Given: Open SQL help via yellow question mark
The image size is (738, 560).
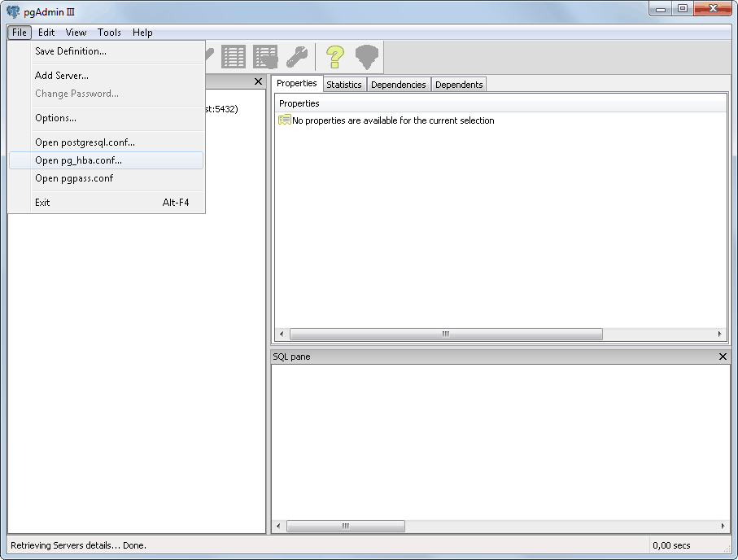Looking at the screenshot, I should coord(335,57).
